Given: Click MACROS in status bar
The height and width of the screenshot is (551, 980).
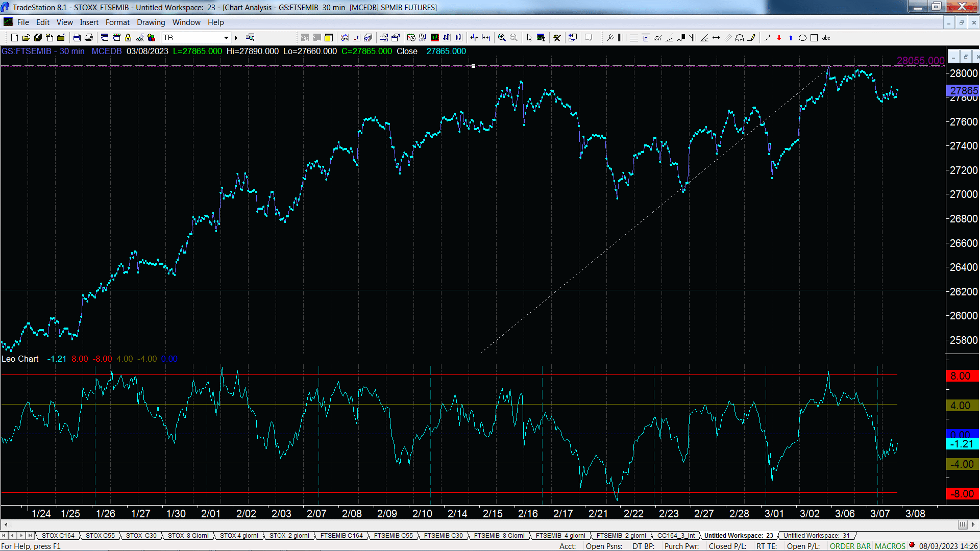Looking at the screenshot, I should (890, 546).
